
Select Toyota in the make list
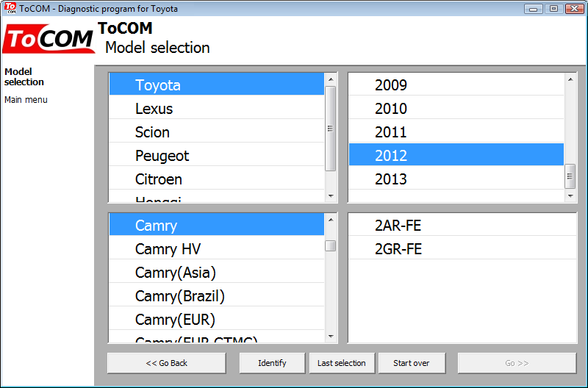(217, 85)
